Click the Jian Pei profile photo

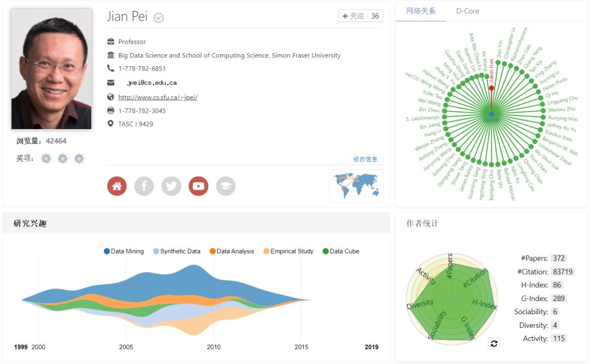click(x=51, y=69)
